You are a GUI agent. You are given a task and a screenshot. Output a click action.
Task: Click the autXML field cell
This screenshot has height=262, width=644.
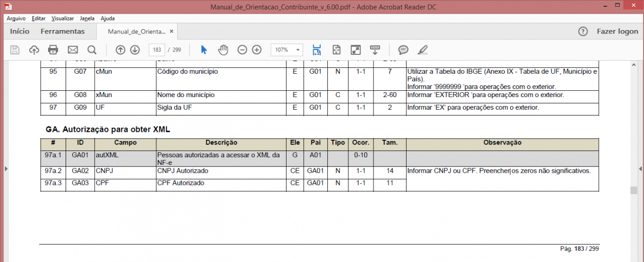coord(125,159)
